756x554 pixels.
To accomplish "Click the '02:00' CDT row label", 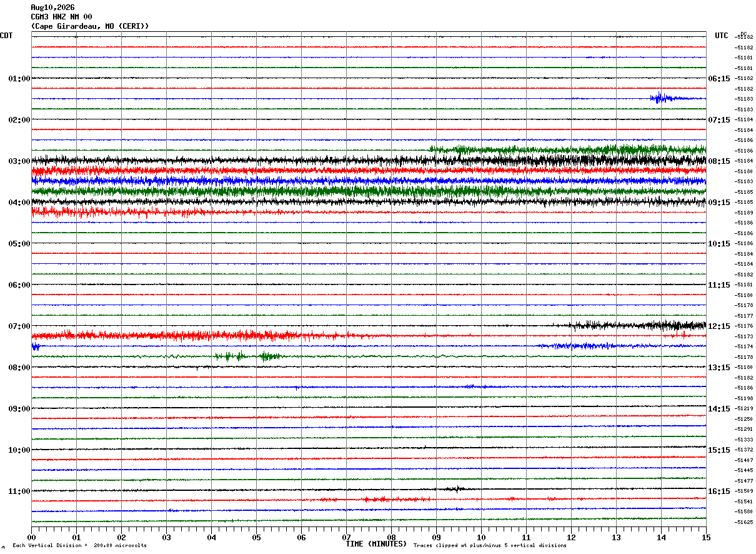I will [19, 120].
